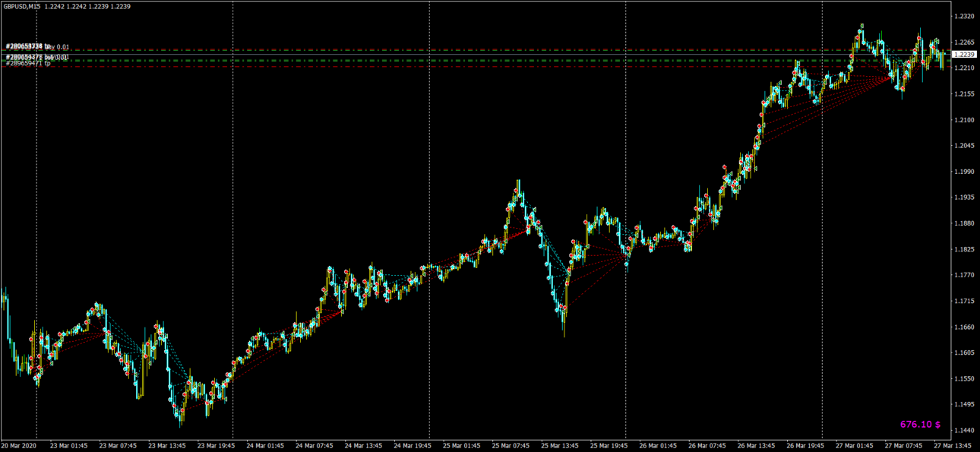The width and height of the screenshot is (980, 452).
Task: Click the 25 Mar 19:45 time label
Action: click(x=609, y=446)
